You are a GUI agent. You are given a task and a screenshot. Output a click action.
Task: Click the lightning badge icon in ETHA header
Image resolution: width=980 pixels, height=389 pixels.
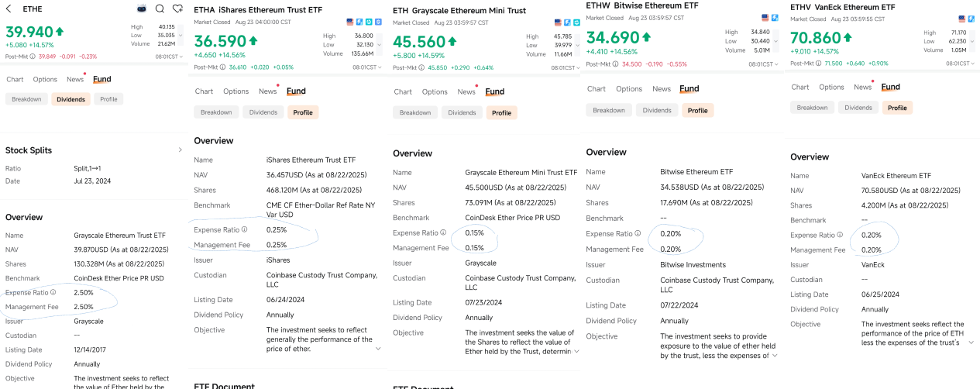pos(359,22)
